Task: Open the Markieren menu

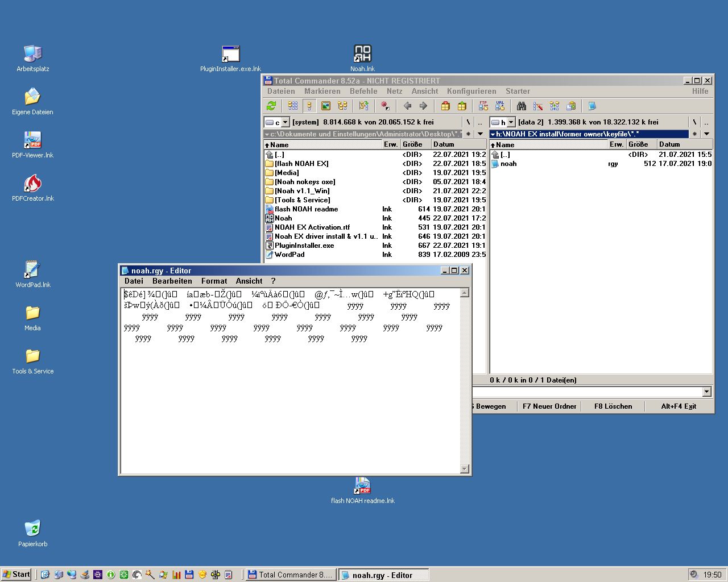Action: [322, 91]
